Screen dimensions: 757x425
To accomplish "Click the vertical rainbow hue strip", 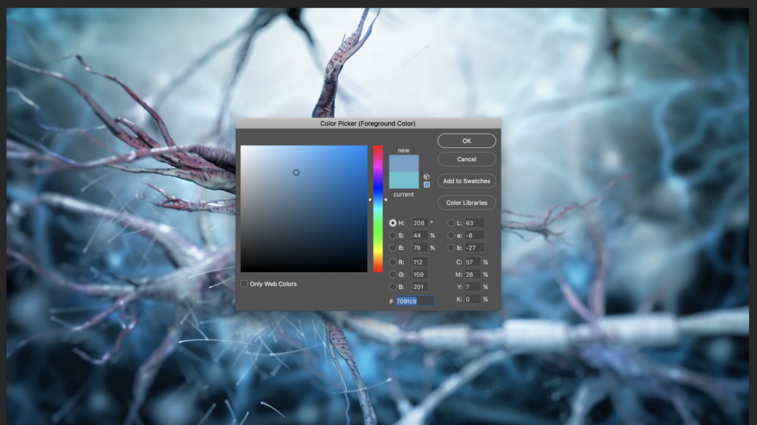I will pyautogui.click(x=378, y=209).
